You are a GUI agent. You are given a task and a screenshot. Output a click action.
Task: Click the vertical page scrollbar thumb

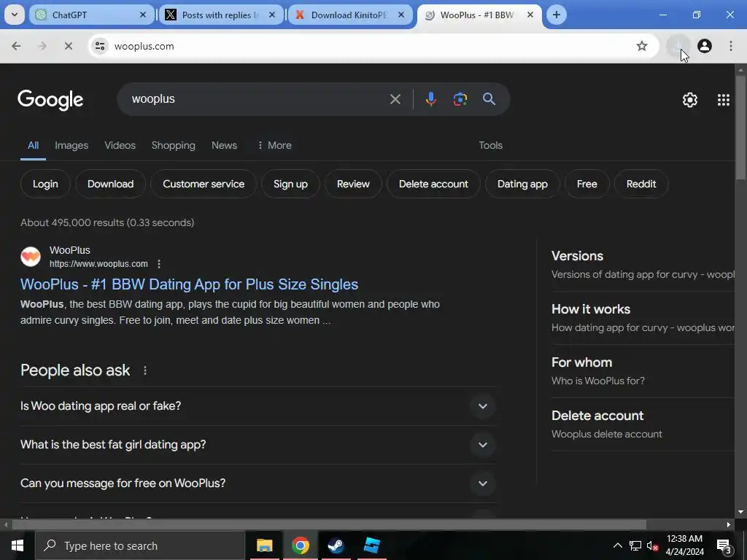coord(741,127)
